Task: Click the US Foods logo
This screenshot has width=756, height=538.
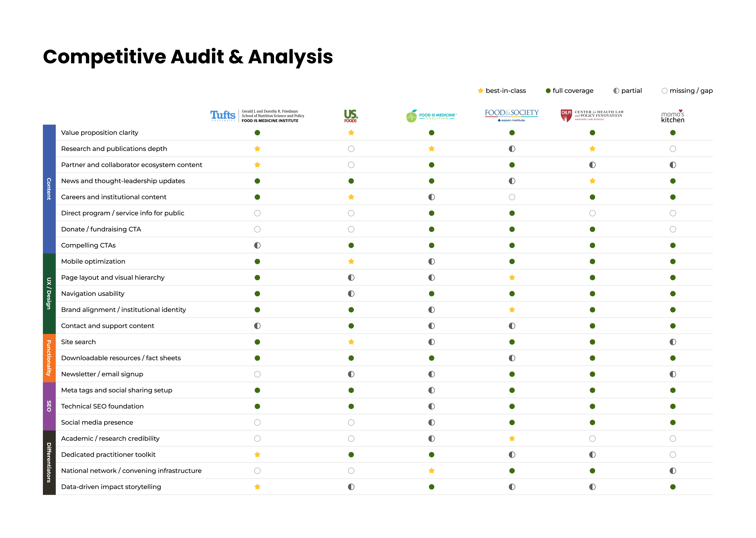Action: click(351, 116)
